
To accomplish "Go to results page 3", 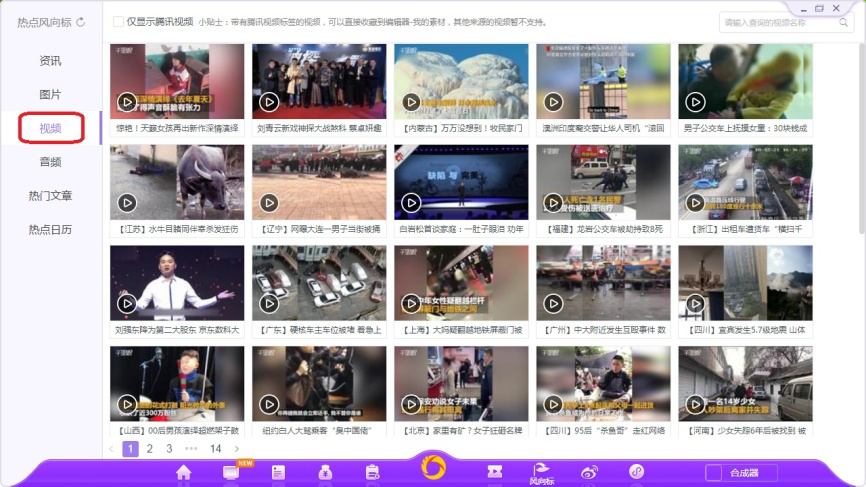I will (169, 449).
